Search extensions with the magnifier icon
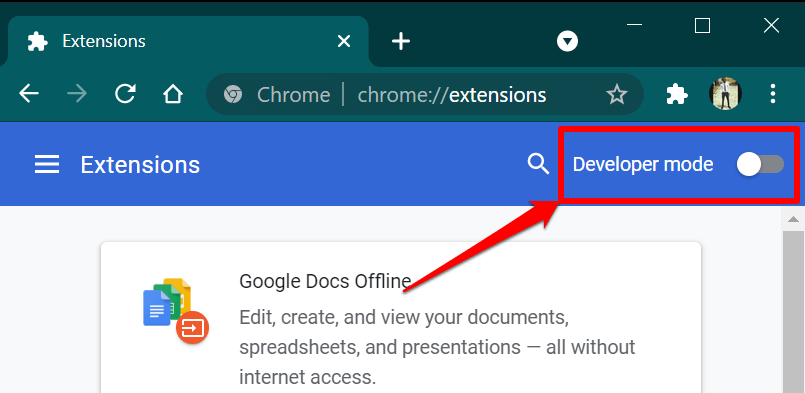Viewport: 805px width, 393px height. coord(538,164)
